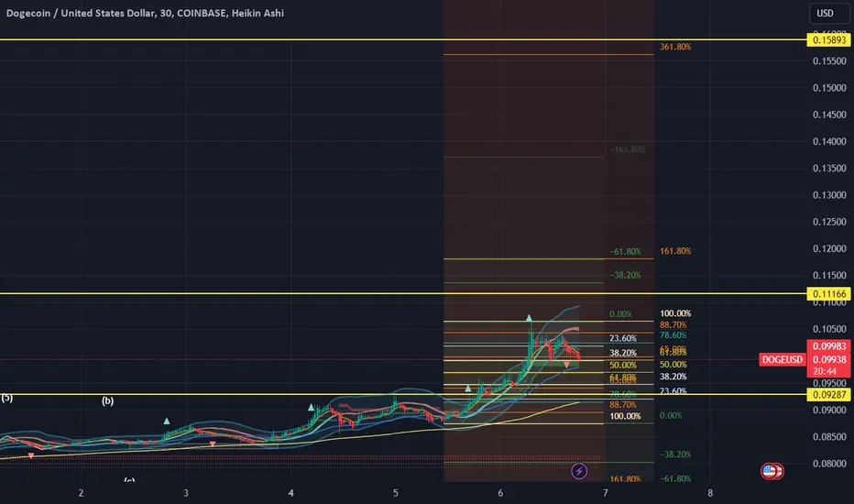854x504 pixels.
Task: Click the 0.13000 price scale value
Action: pos(829,195)
